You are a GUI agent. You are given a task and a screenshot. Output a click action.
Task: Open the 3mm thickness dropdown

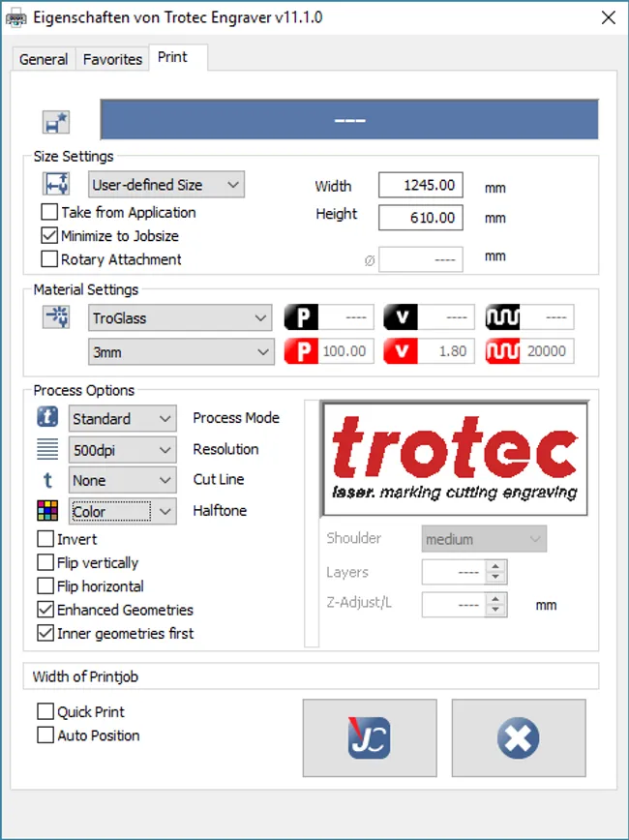(181, 352)
